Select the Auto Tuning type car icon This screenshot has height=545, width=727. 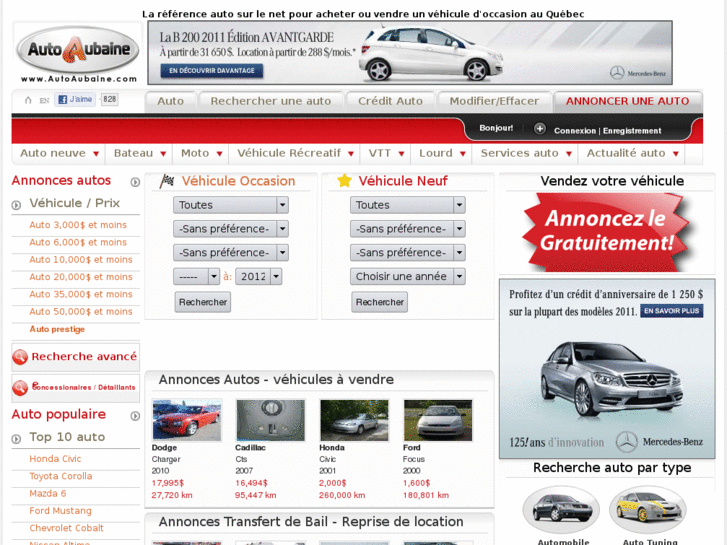647,509
